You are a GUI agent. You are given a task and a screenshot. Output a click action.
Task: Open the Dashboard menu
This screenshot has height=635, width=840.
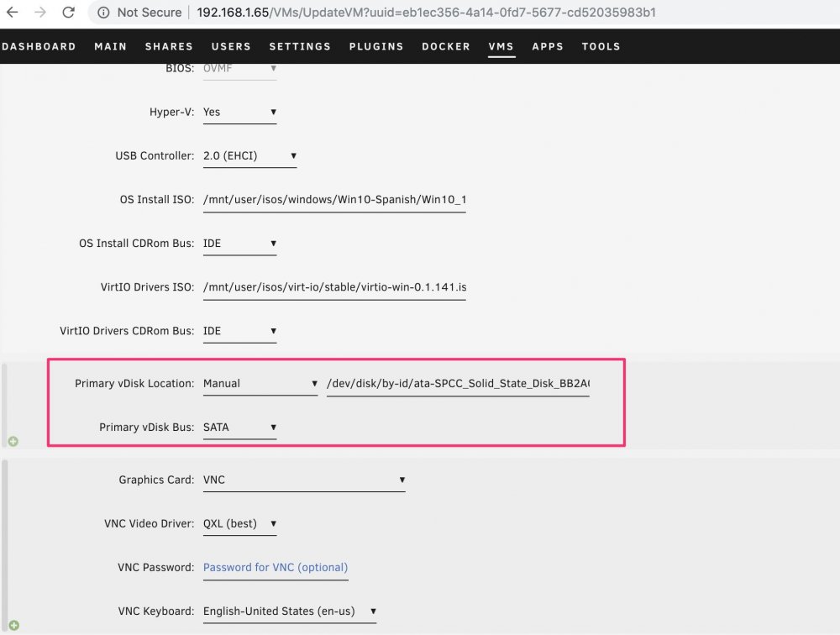[38, 47]
